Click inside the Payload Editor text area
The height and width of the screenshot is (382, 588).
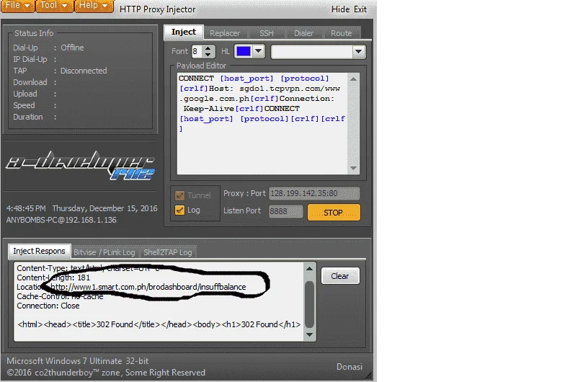point(262,124)
